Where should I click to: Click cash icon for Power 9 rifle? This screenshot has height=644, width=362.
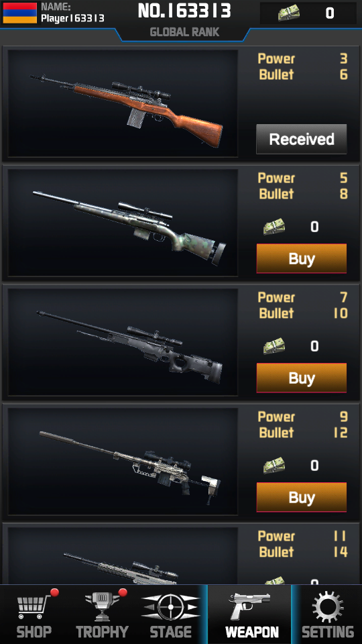(274, 466)
